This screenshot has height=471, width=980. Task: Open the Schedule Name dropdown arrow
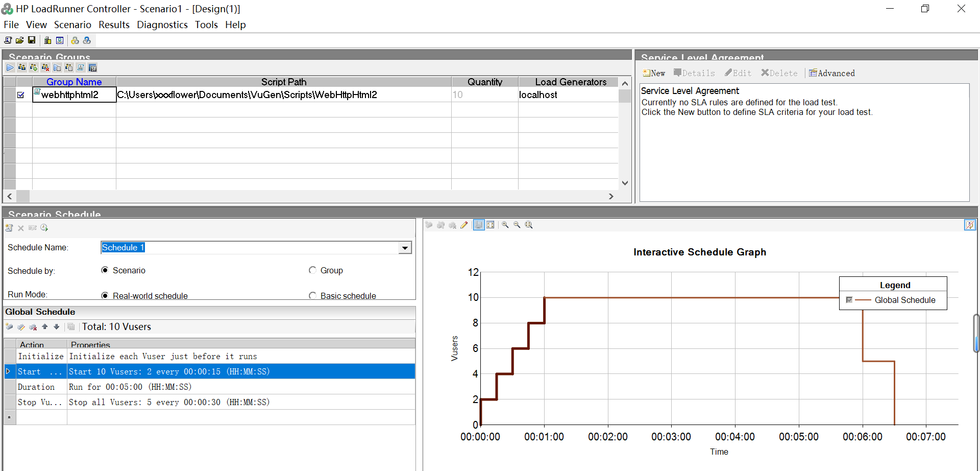(405, 248)
